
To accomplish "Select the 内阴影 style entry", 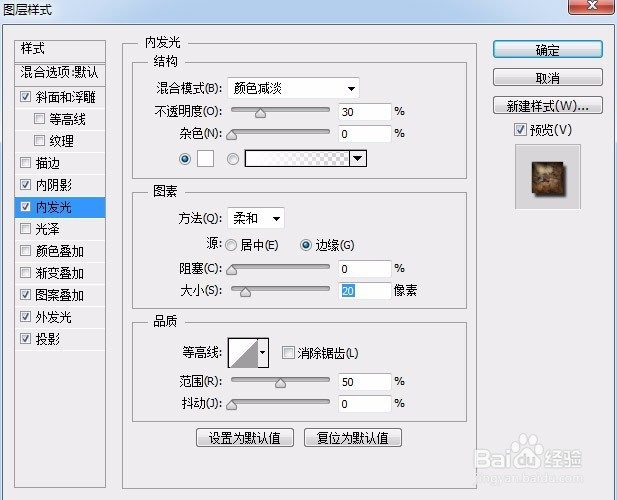I will [x=60, y=185].
